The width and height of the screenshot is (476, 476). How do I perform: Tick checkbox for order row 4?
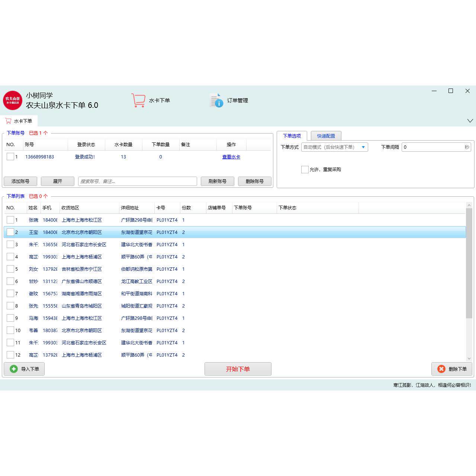10,257
